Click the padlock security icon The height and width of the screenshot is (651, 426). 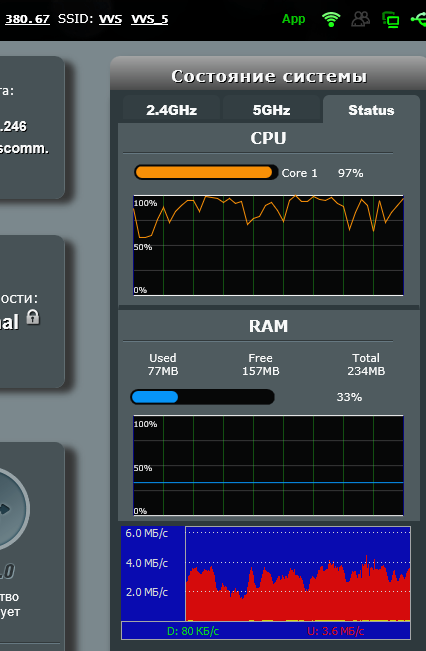(33, 317)
